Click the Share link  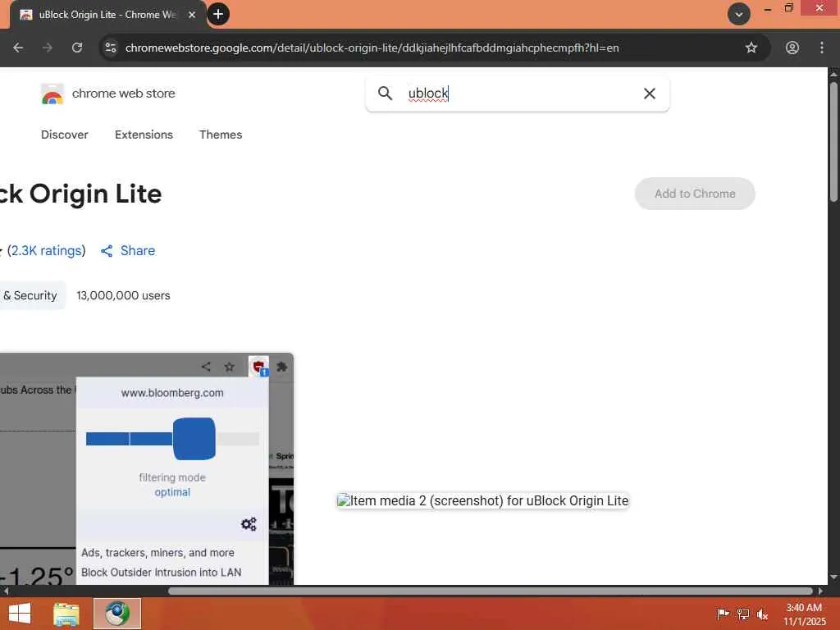pyautogui.click(x=138, y=251)
